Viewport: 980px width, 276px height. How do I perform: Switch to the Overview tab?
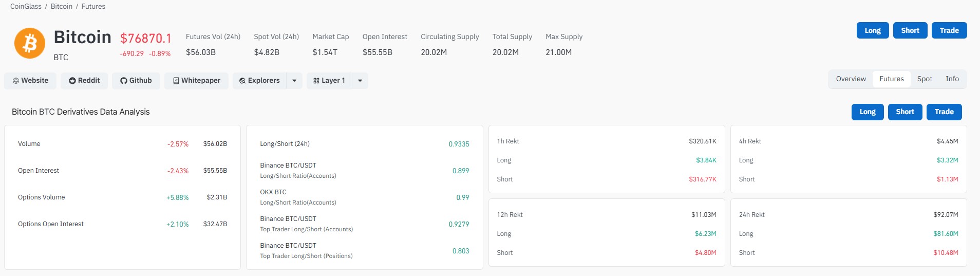coord(851,79)
